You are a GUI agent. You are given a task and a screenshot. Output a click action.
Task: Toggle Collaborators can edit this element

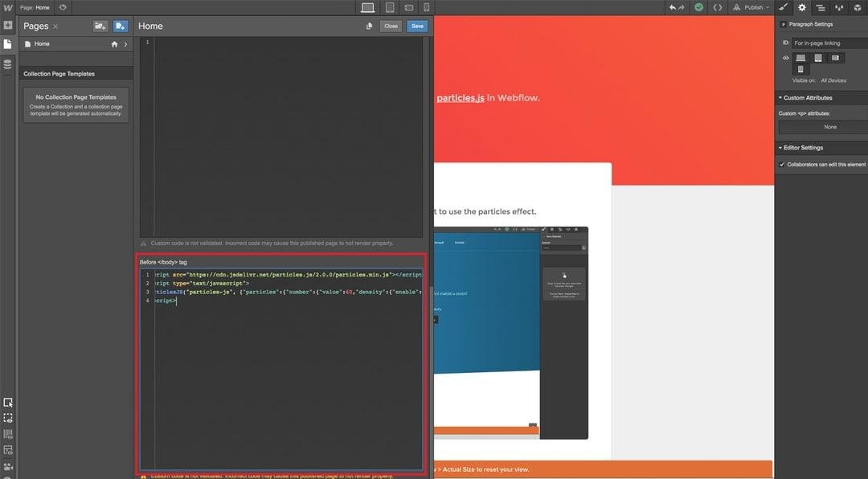click(782, 165)
